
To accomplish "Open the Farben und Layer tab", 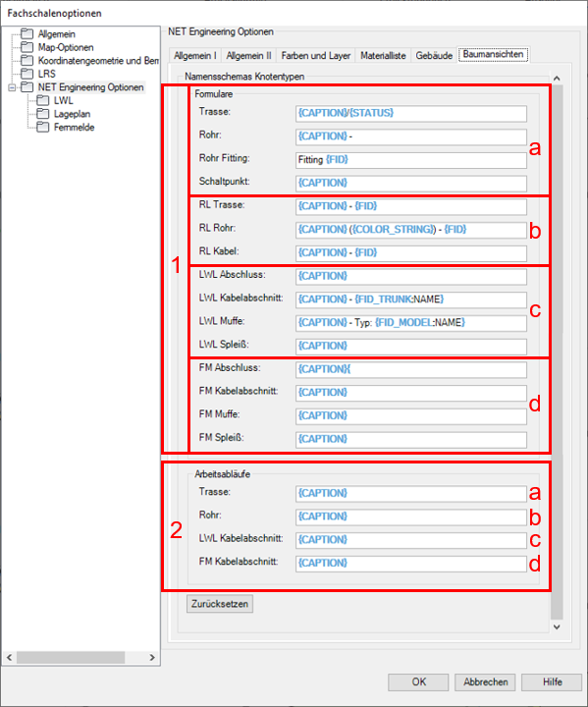I will coord(316,55).
